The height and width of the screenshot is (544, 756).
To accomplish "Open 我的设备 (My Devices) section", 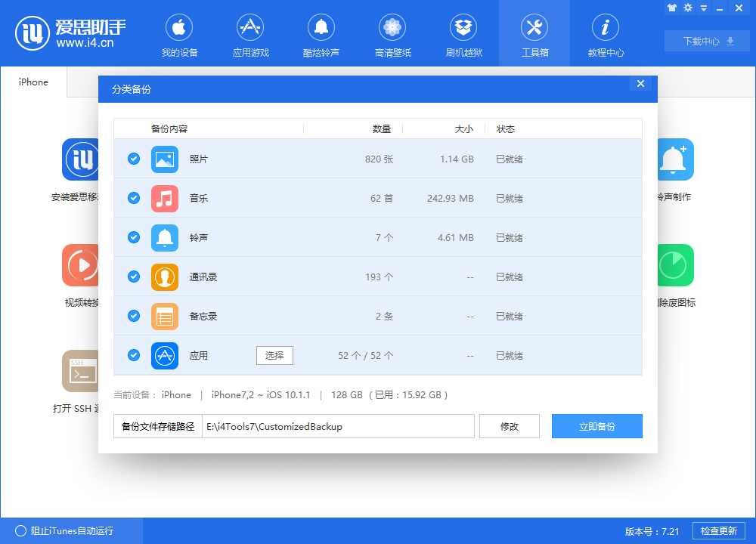I will (x=178, y=34).
